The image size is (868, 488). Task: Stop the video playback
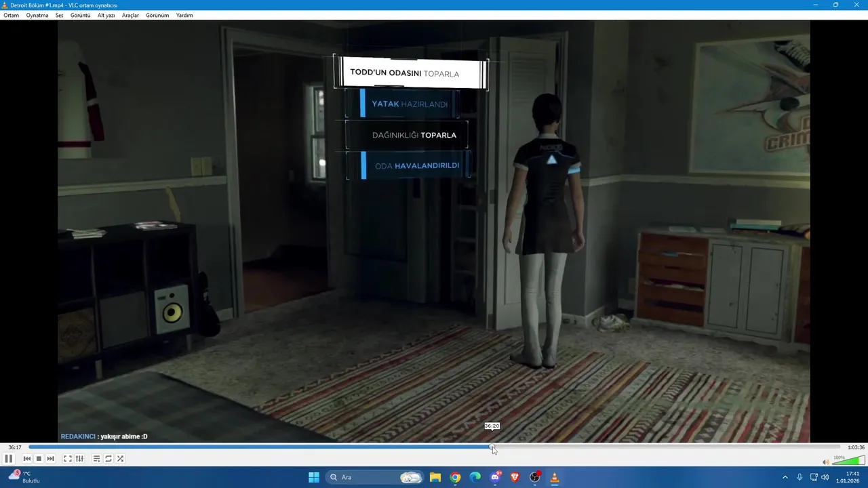tap(39, 459)
